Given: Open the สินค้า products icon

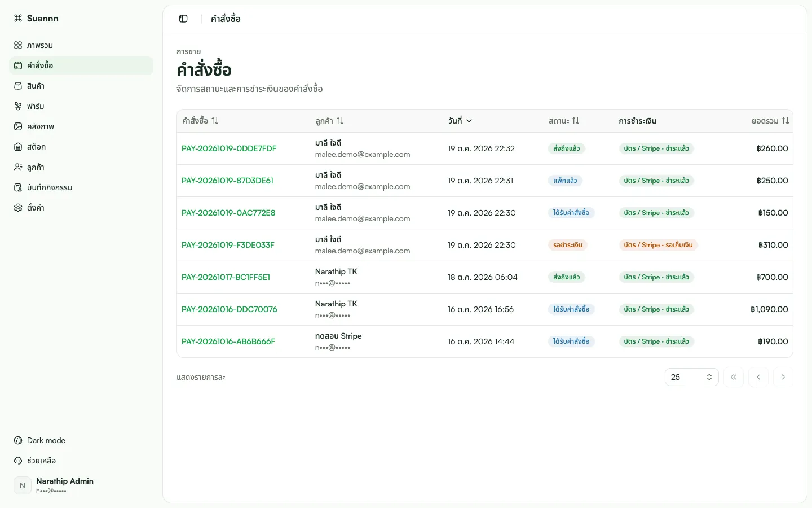Looking at the screenshot, I should pyautogui.click(x=18, y=86).
